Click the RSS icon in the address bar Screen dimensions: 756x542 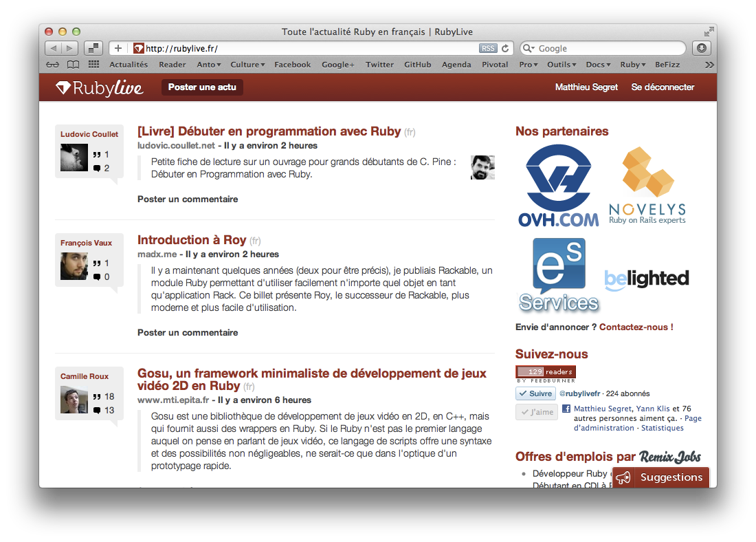(488, 48)
